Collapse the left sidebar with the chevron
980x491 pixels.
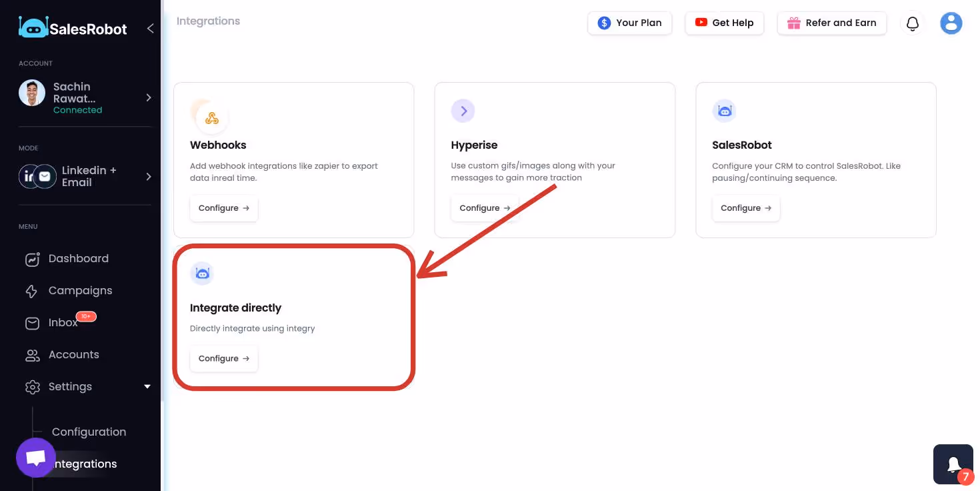pyautogui.click(x=150, y=29)
